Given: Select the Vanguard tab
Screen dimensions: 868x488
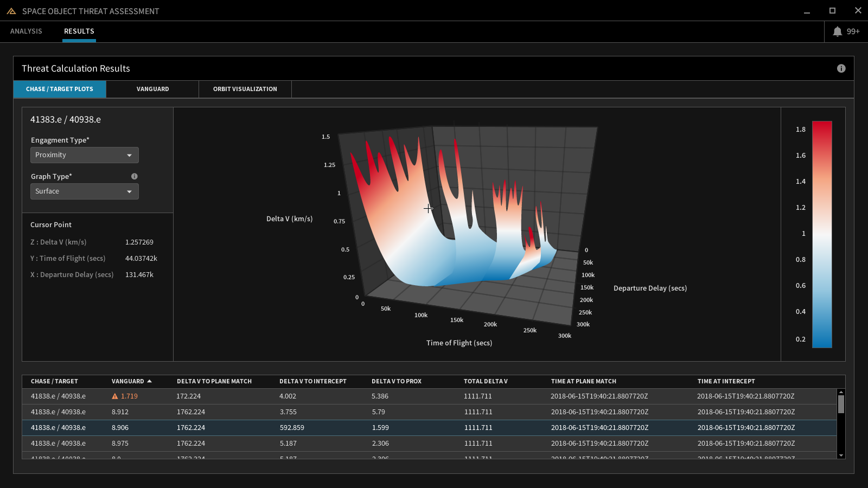Looking at the screenshot, I should (152, 89).
